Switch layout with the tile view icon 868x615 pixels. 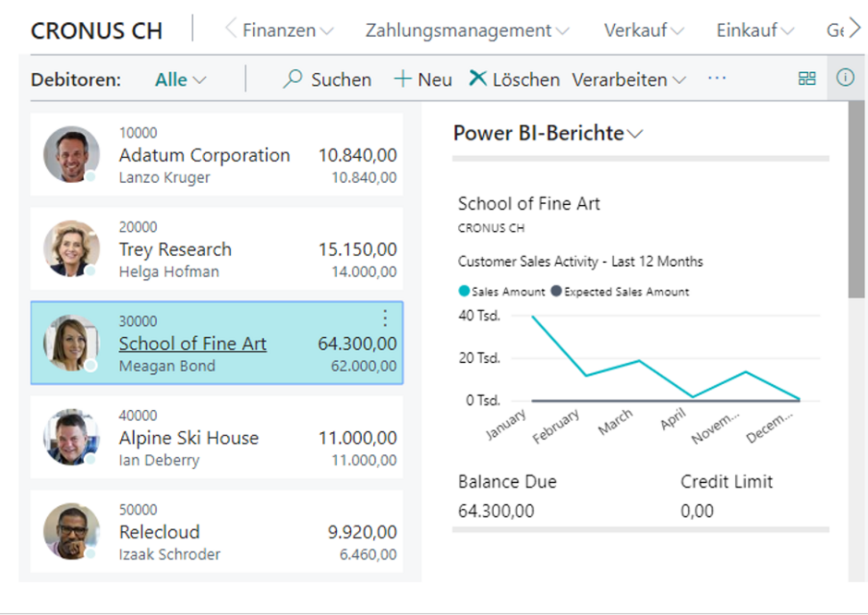click(x=806, y=78)
